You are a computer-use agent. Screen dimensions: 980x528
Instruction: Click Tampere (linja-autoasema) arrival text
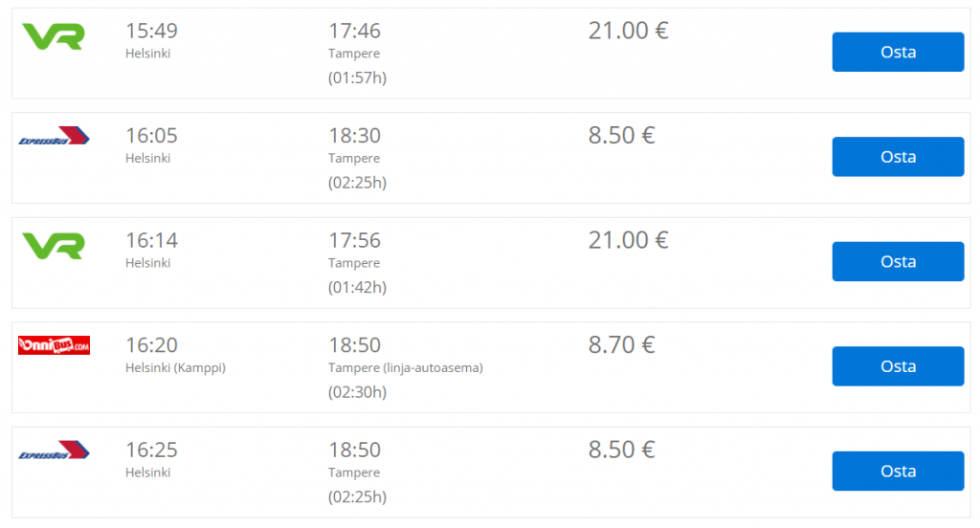[406, 368]
